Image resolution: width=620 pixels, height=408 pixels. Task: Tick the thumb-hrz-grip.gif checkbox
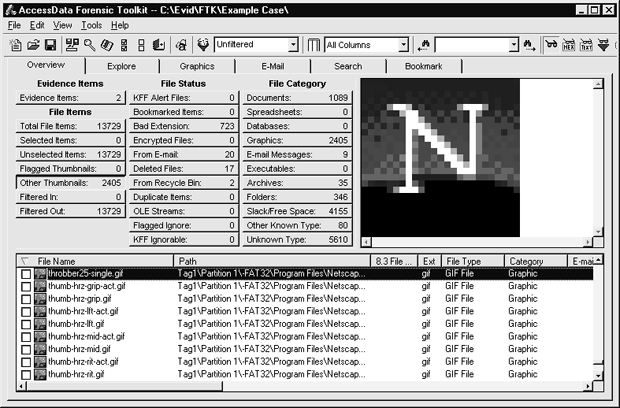point(26,298)
